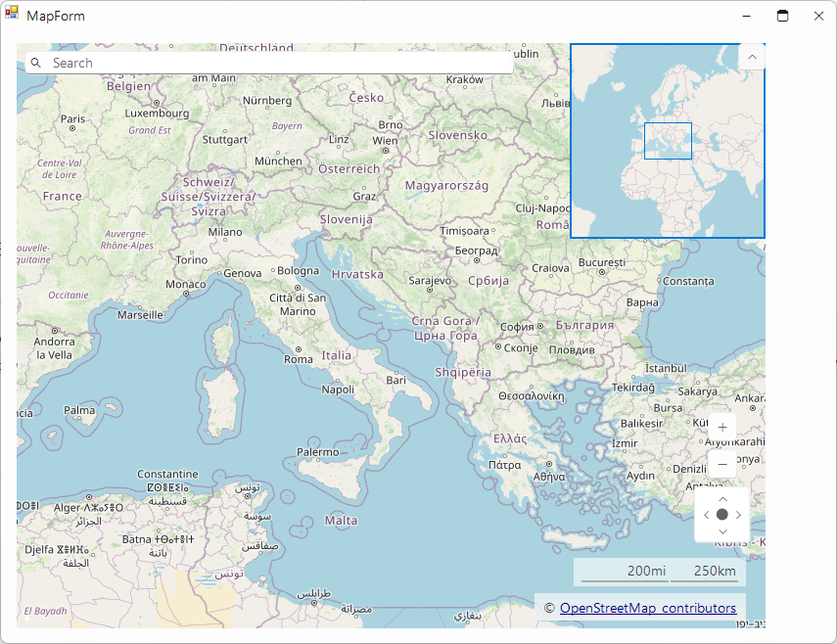
Task: Pan the map down with the arrow
Action: click(722, 530)
